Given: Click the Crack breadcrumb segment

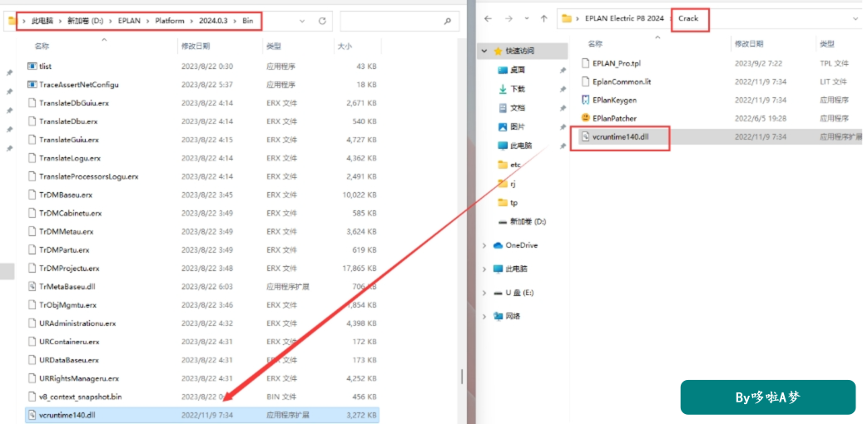Looking at the screenshot, I should click(x=688, y=18).
